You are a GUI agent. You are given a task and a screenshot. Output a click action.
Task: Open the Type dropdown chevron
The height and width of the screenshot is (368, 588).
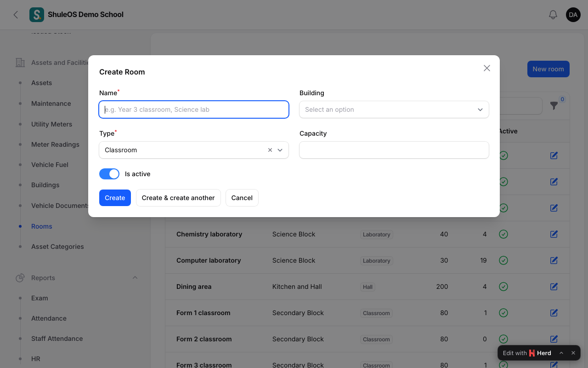(x=280, y=150)
